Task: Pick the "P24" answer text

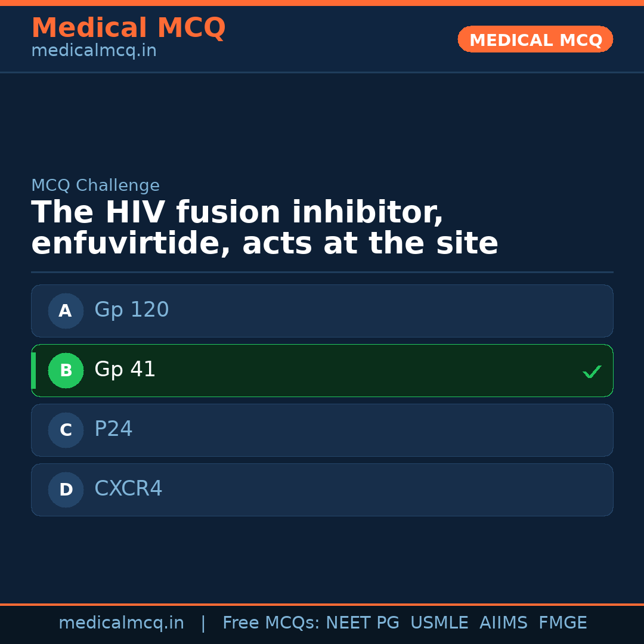Action: pos(113,429)
